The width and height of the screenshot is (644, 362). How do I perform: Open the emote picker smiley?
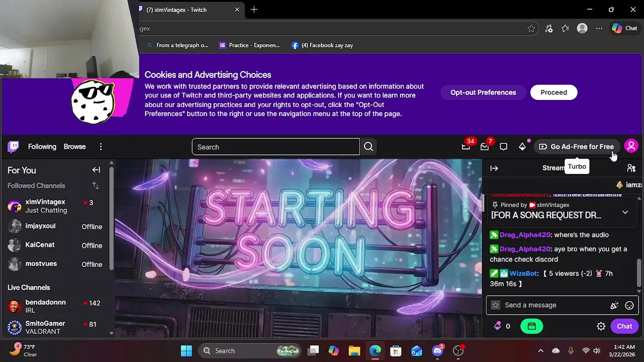[629, 305]
